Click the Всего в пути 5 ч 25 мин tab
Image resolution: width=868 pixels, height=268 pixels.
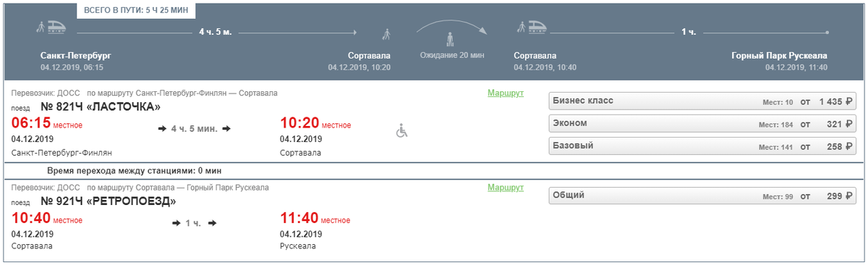click(137, 12)
